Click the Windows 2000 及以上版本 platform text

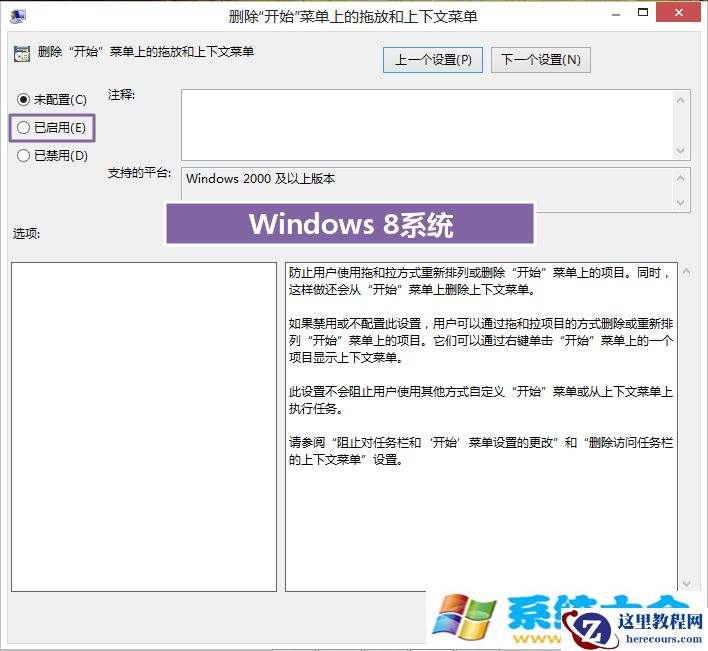(x=261, y=179)
